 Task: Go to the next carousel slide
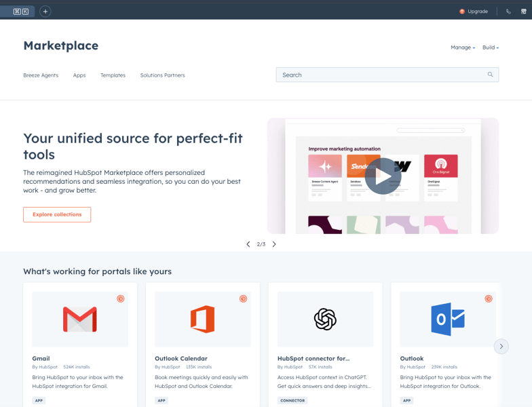click(x=274, y=244)
